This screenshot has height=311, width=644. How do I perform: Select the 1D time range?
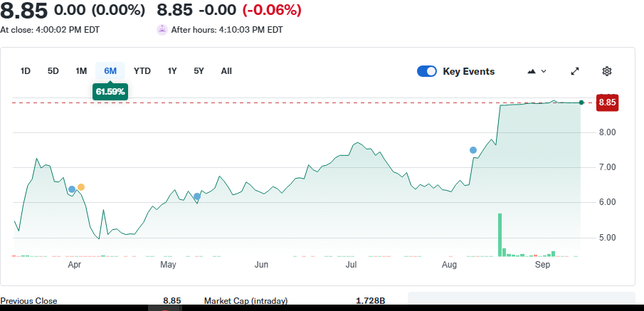click(x=26, y=70)
